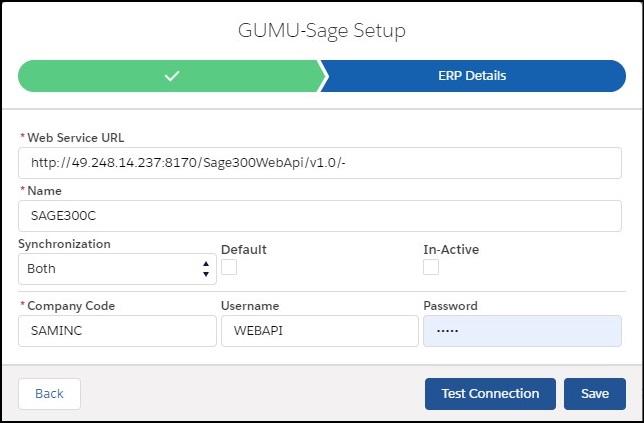Select the ERP Details step
This screenshot has height=423, width=644.
click(472, 76)
